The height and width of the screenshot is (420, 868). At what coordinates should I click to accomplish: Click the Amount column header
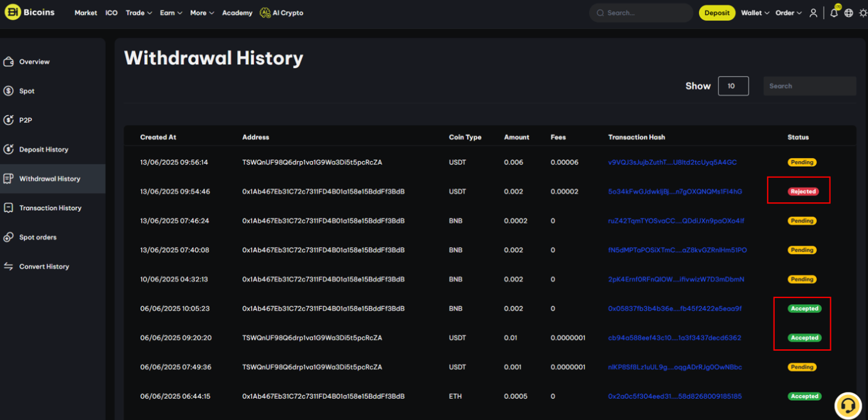517,137
